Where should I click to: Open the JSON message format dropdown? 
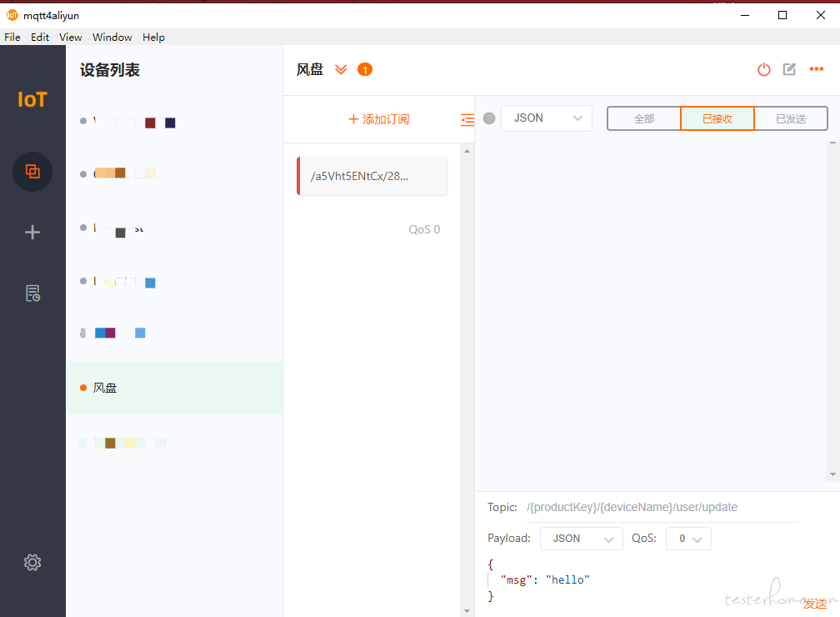click(547, 118)
